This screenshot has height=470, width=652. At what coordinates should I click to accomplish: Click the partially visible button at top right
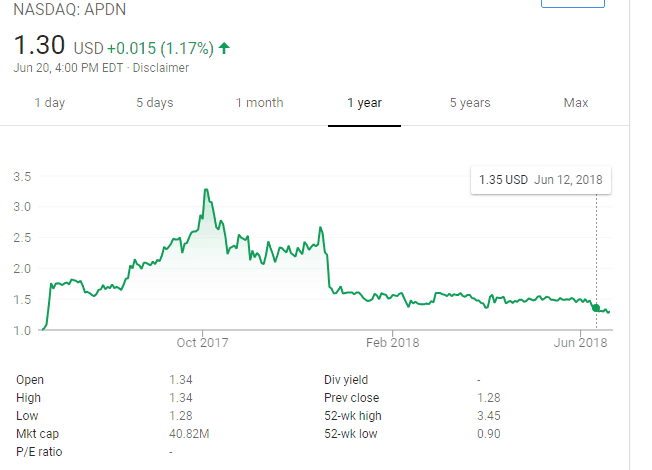point(572,4)
